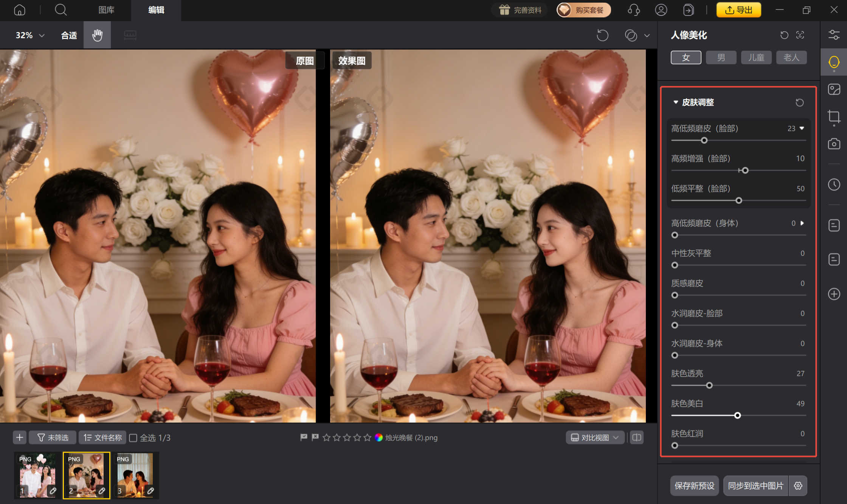Select the crop tool in sidebar

[x=834, y=116]
